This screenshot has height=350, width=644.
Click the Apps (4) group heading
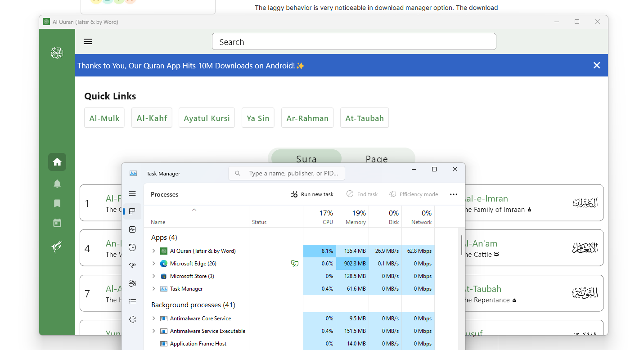click(x=164, y=238)
